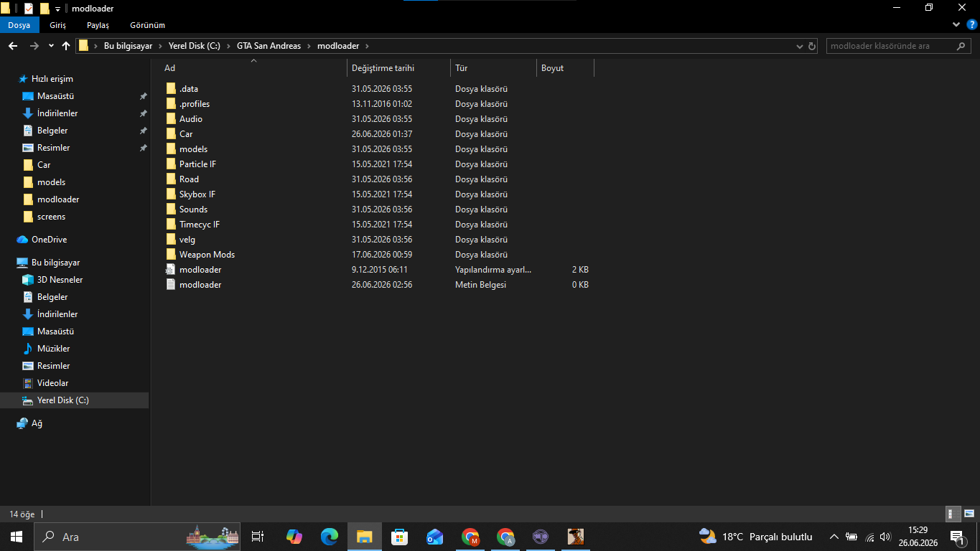Select the Particle IF folder name
This screenshot has width=980, height=551.
click(x=197, y=164)
